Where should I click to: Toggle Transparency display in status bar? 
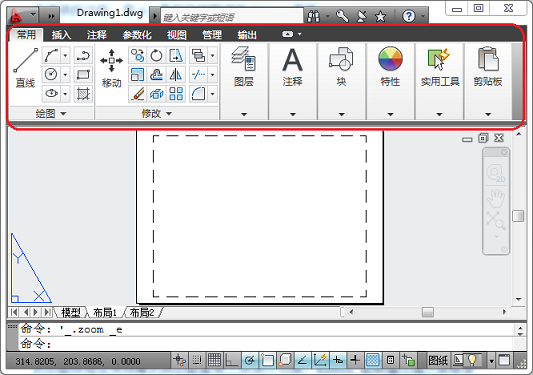[x=373, y=360]
